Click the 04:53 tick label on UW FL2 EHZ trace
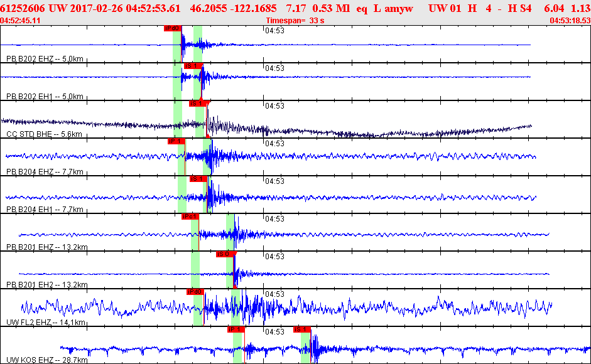Image resolution: width=591 pixels, height=364 pixels. pos(274,294)
